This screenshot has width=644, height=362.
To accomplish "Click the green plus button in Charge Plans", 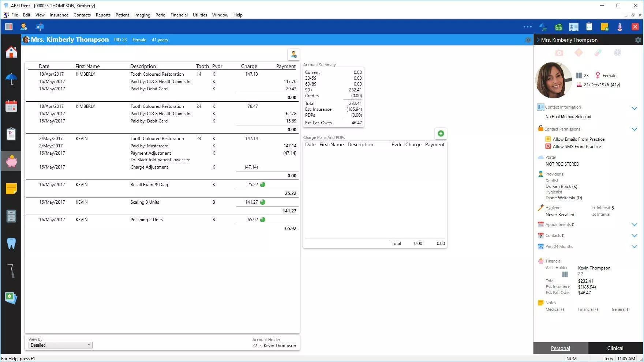I will 441,133.
